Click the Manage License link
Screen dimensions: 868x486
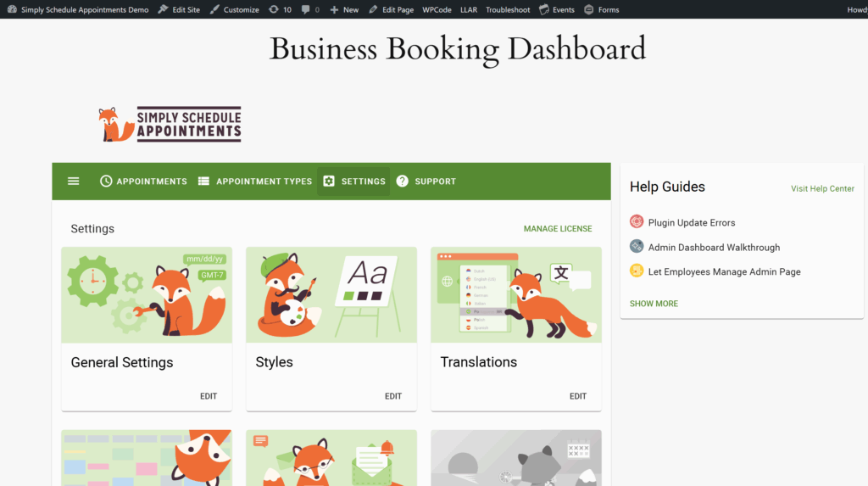(x=558, y=228)
